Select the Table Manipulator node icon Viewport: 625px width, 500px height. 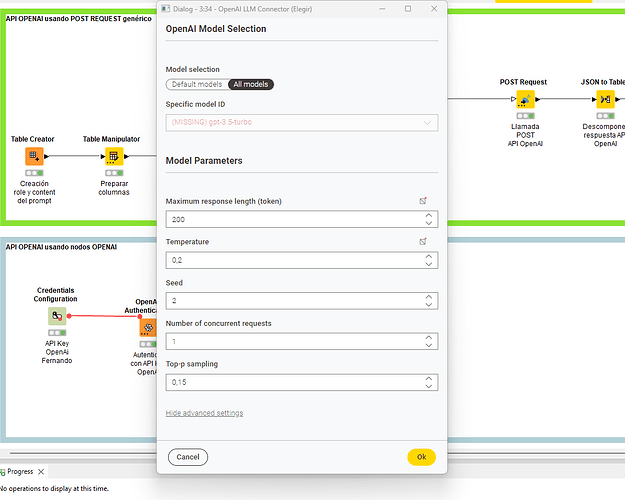pyautogui.click(x=114, y=156)
